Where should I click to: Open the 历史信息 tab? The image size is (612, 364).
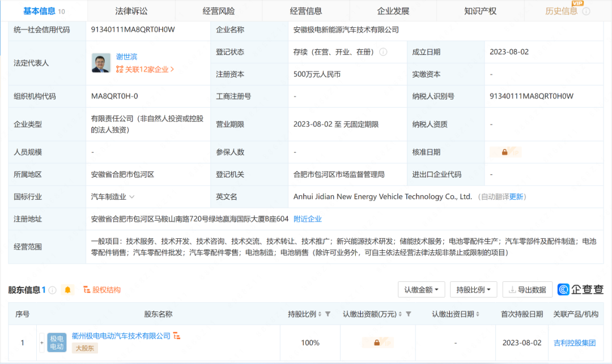coord(561,11)
